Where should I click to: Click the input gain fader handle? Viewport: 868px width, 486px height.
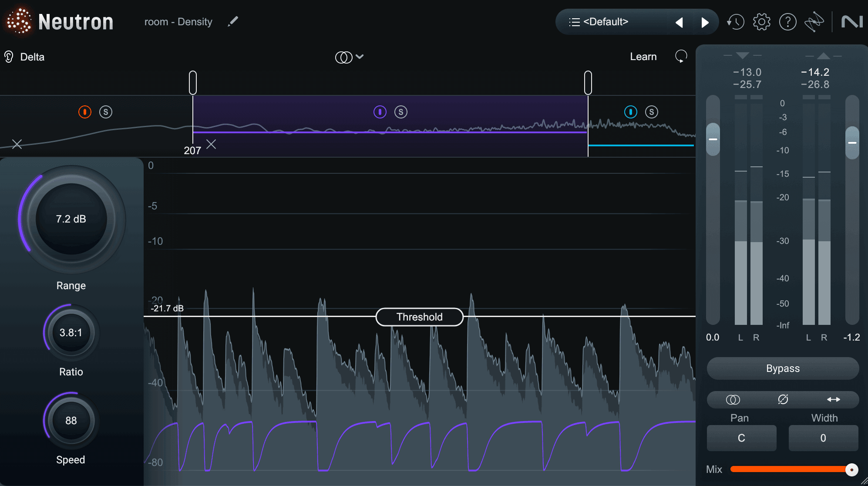click(713, 139)
